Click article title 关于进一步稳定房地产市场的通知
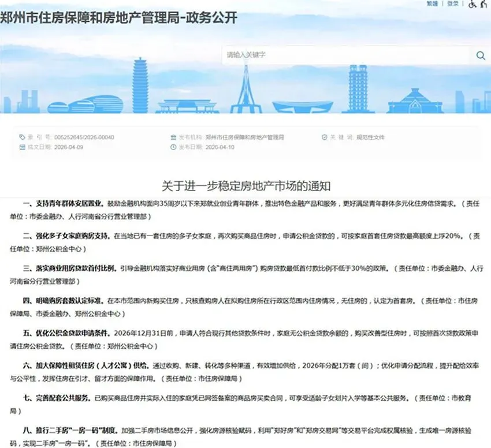Screen dimensions: 491x448 coord(246,186)
